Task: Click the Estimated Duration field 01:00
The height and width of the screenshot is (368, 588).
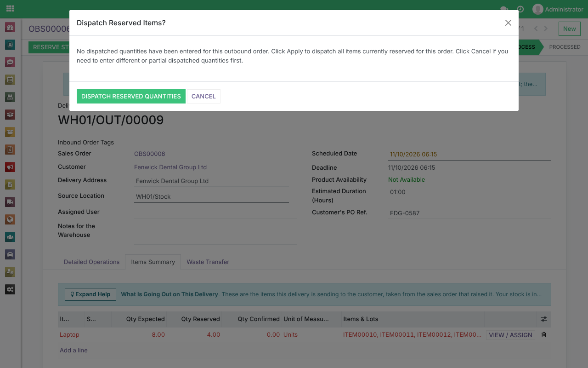Action: 469,192
